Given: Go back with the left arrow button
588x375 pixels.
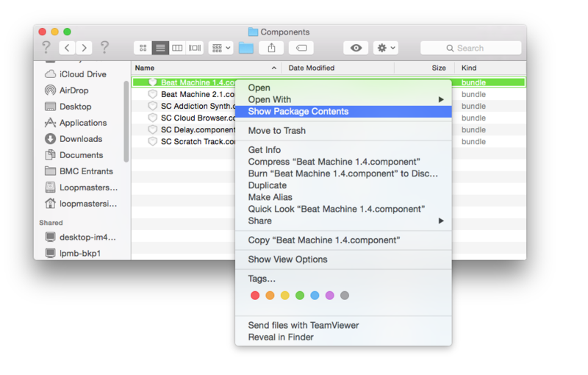Looking at the screenshot, I should click(x=67, y=48).
